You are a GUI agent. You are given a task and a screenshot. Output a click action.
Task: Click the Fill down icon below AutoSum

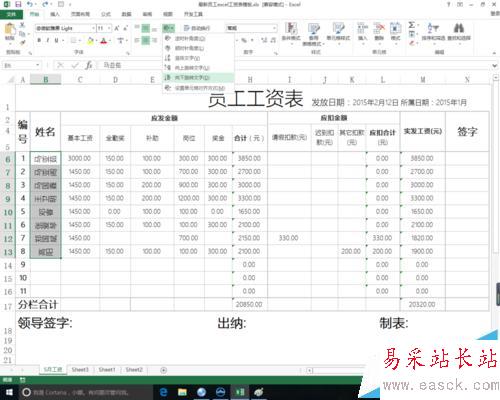[412, 34]
